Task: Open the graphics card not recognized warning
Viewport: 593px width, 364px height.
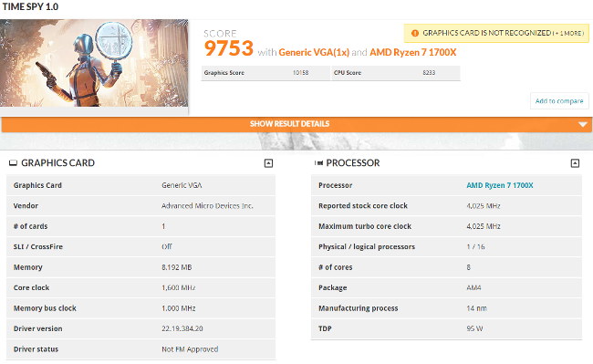Action: (496, 33)
